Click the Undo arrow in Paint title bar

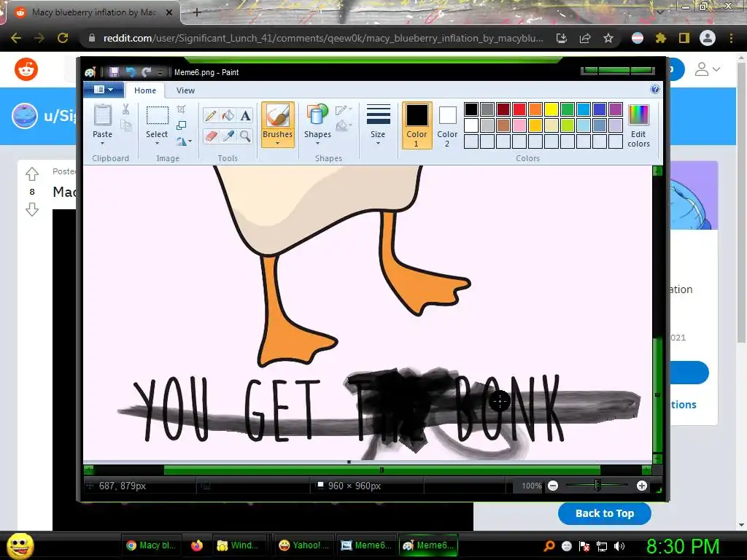[x=131, y=72]
